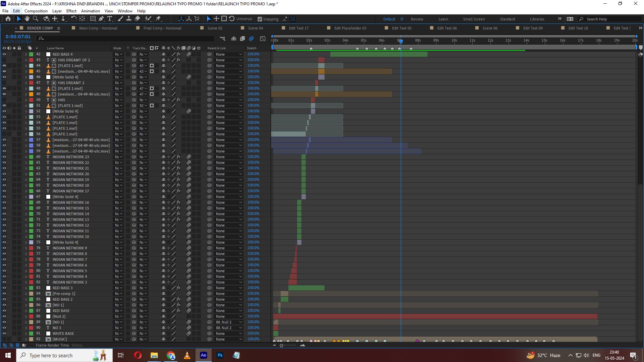This screenshot has height=362, width=644.
Task: Click the green label swatch of INDIAN NETWORK 23
Action: [x=31, y=157]
